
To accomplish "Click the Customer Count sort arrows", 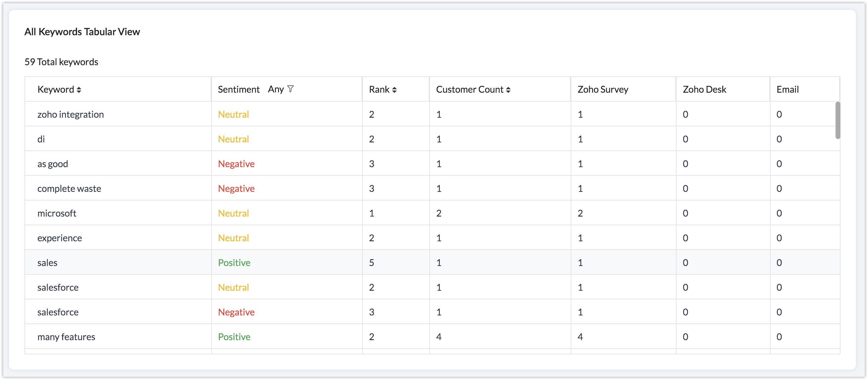I will (x=508, y=90).
